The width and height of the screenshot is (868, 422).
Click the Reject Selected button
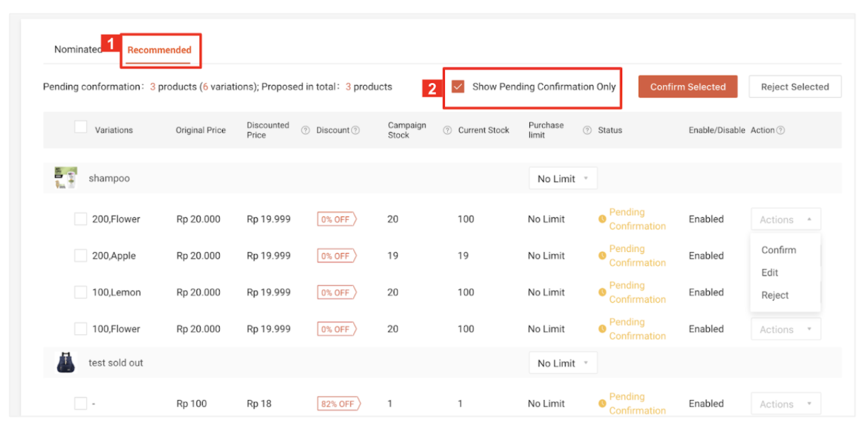(795, 86)
